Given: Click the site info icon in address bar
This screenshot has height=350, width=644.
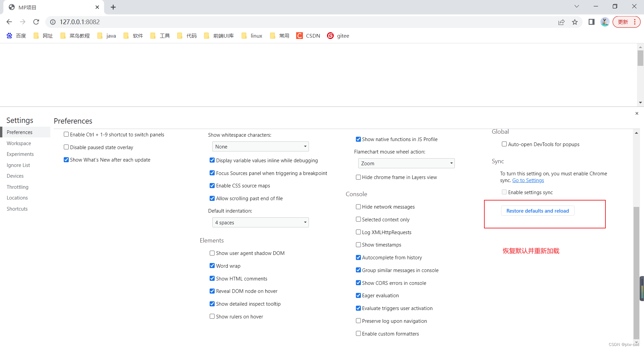Looking at the screenshot, I should (53, 22).
